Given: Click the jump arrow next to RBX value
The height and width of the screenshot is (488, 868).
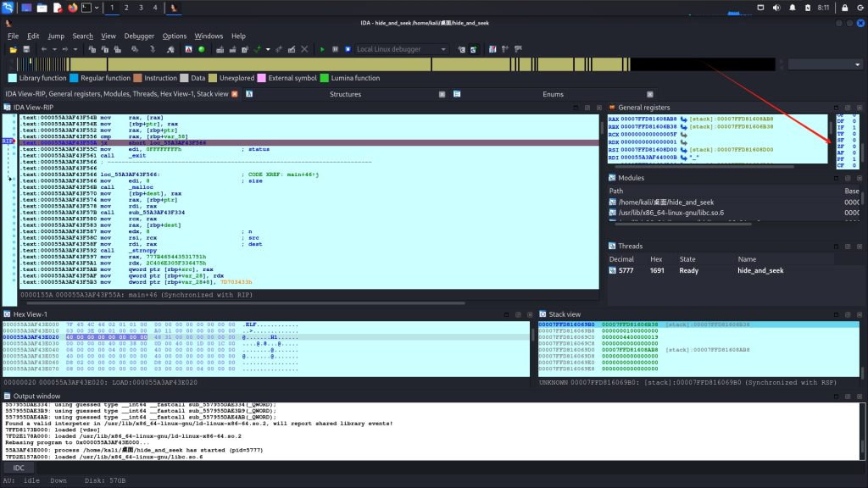Looking at the screenshot, I should pos(684,127).
